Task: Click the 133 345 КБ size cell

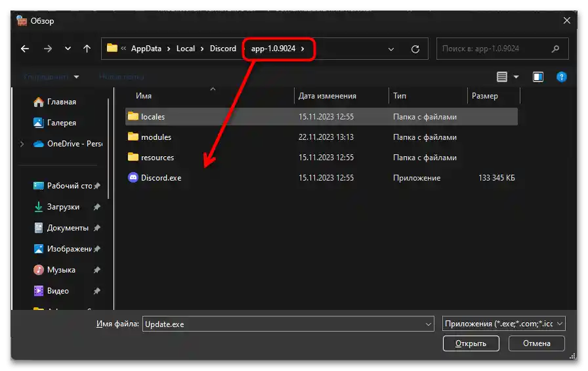Action: tap(497, 178)
